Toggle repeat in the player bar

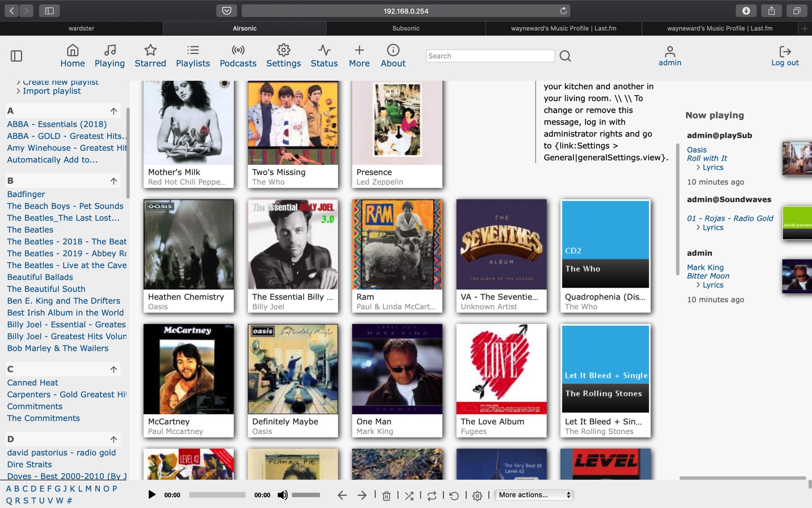coord(432,496)
